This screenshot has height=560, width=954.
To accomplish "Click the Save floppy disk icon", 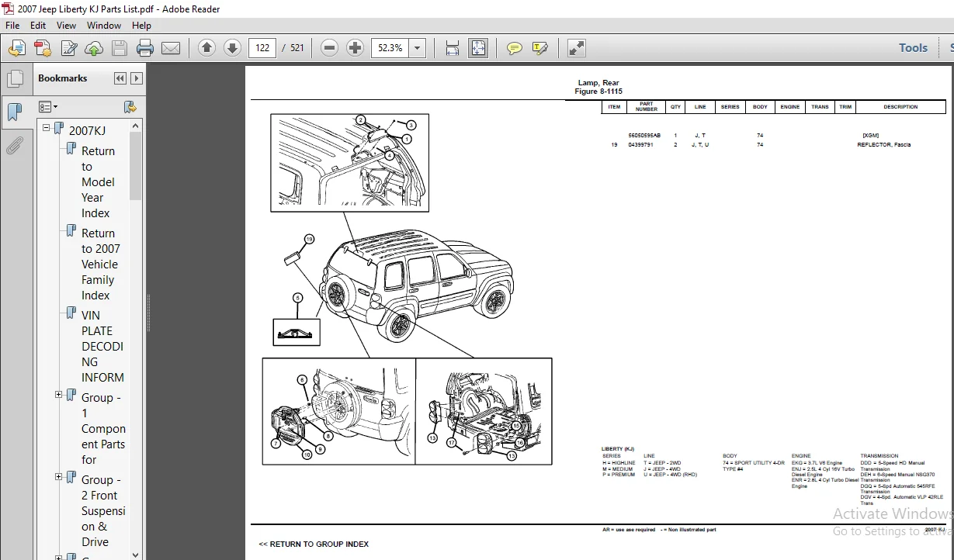I will tap(119, 48).
